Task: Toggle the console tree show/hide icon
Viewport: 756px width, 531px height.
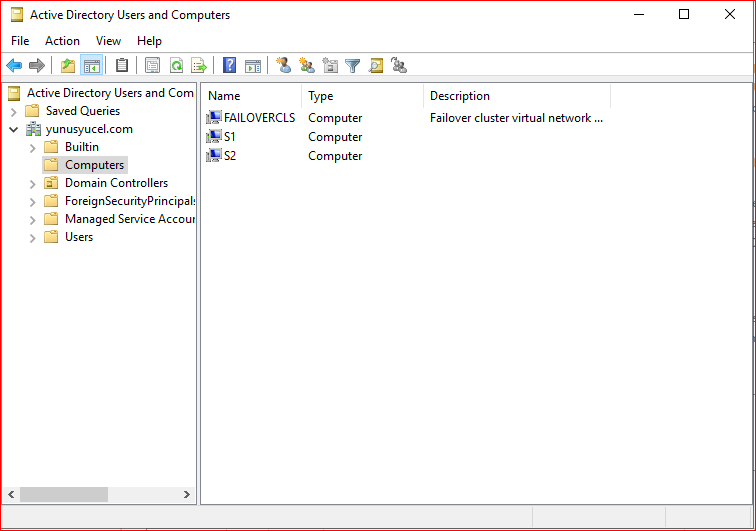Action: pos(92,65)
